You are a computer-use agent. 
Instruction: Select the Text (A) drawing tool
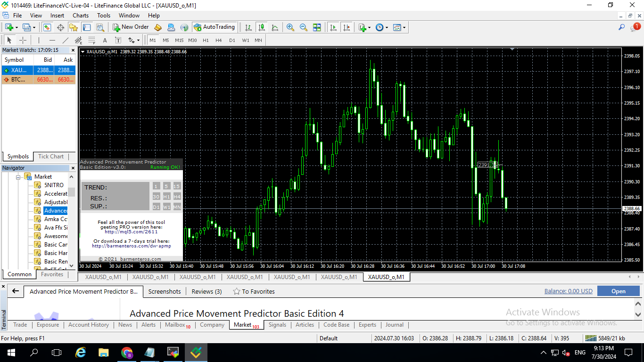point(105,40)
